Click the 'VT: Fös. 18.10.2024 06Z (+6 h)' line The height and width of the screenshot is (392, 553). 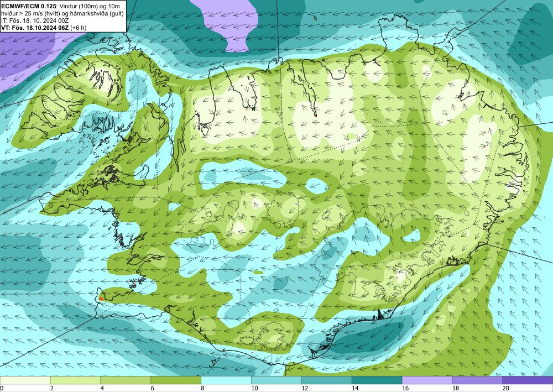pyautogui.click(x=44, y=28)
